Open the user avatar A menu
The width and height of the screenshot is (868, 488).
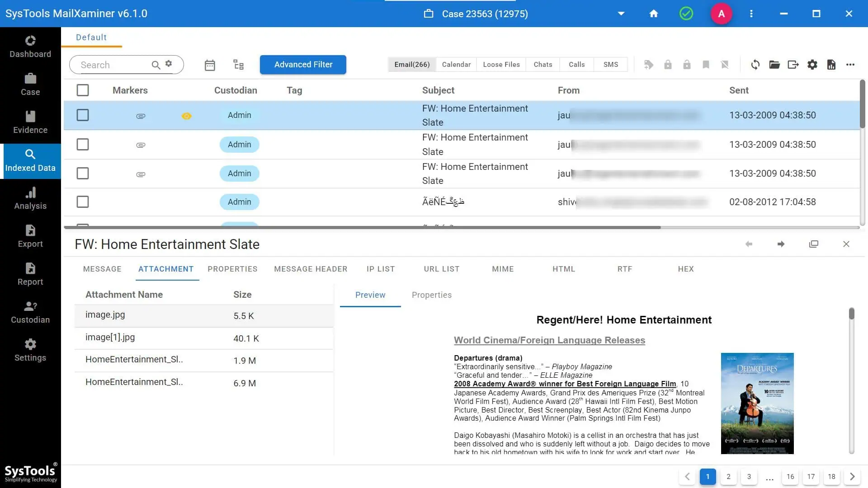pyautogui.click(x=721, y=14)
